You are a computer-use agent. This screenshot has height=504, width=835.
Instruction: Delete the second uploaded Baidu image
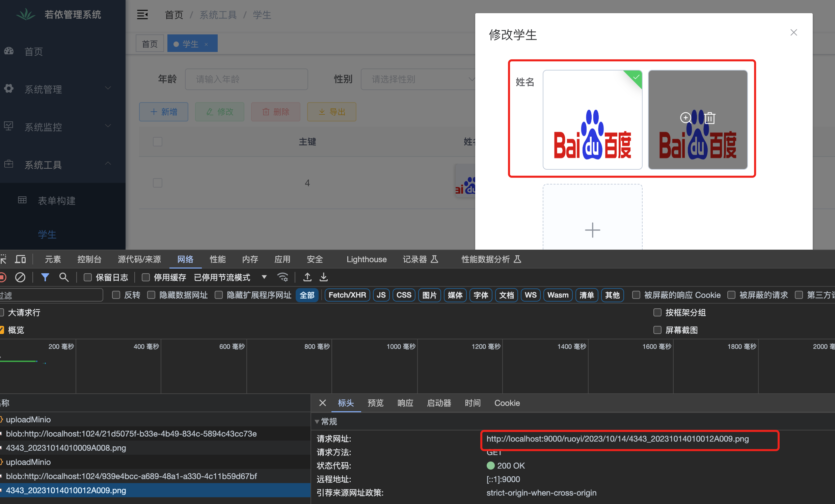709,118
